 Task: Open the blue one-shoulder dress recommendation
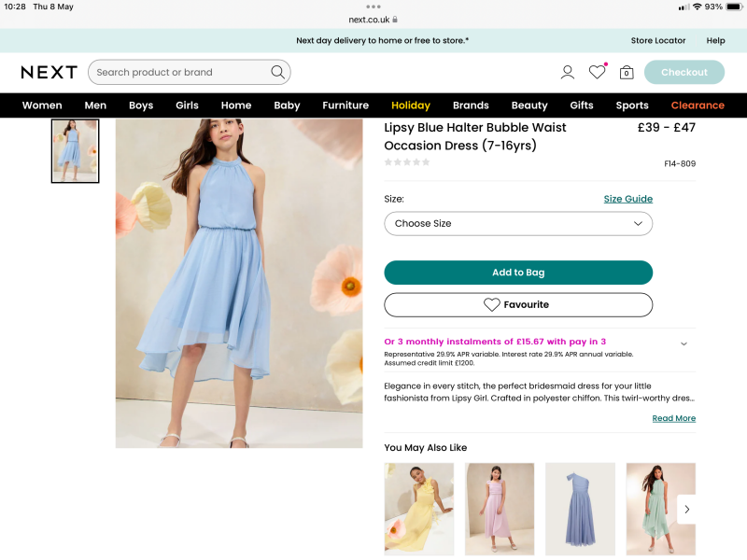click(580, 509)
